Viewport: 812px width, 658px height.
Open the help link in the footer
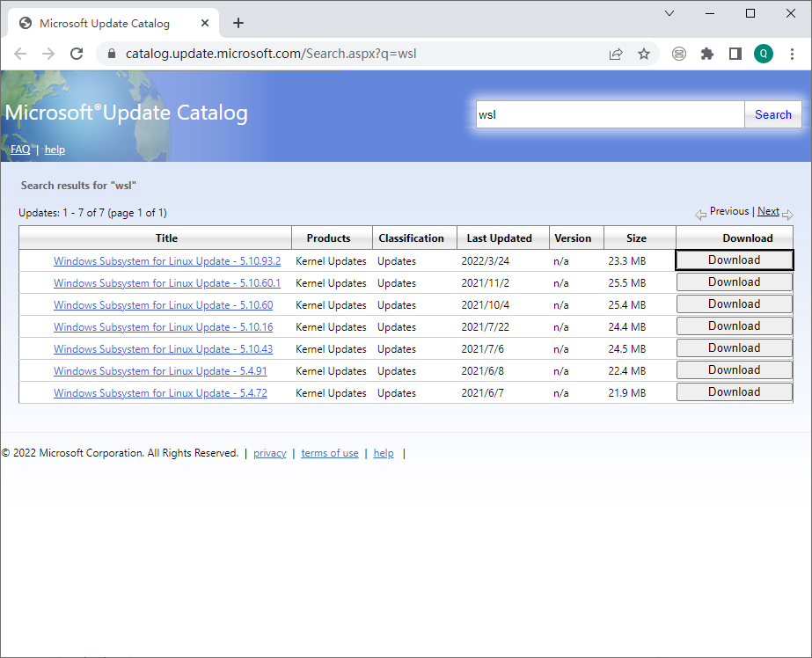pos(384,453)
